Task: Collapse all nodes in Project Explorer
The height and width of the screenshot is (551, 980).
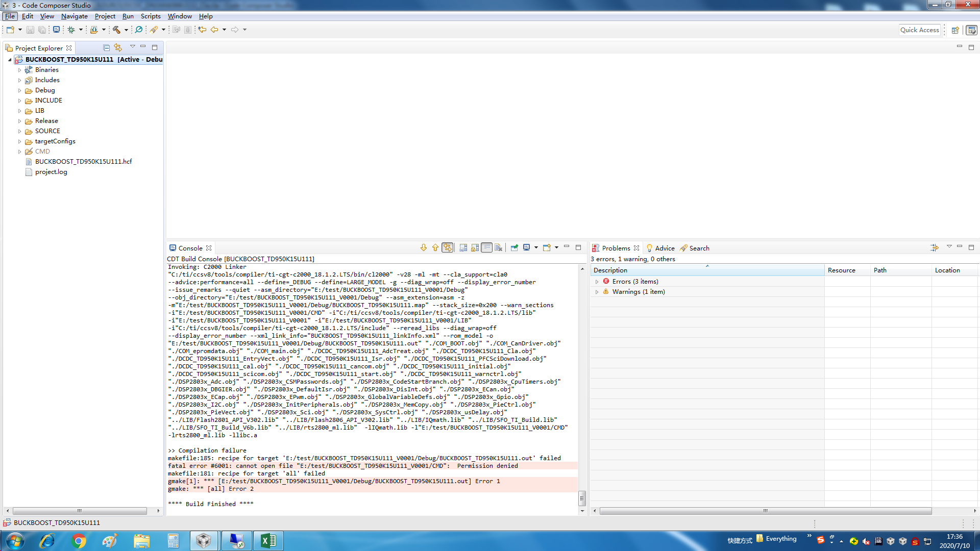Action: (106, 47)
